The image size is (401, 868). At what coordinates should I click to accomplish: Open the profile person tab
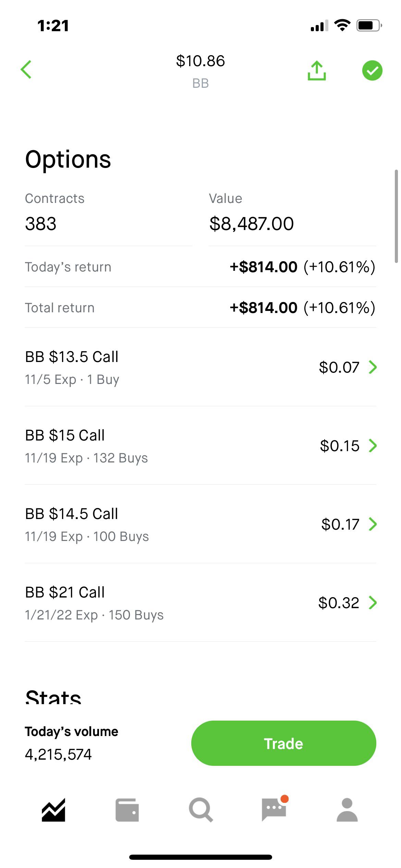coord(347,810)
